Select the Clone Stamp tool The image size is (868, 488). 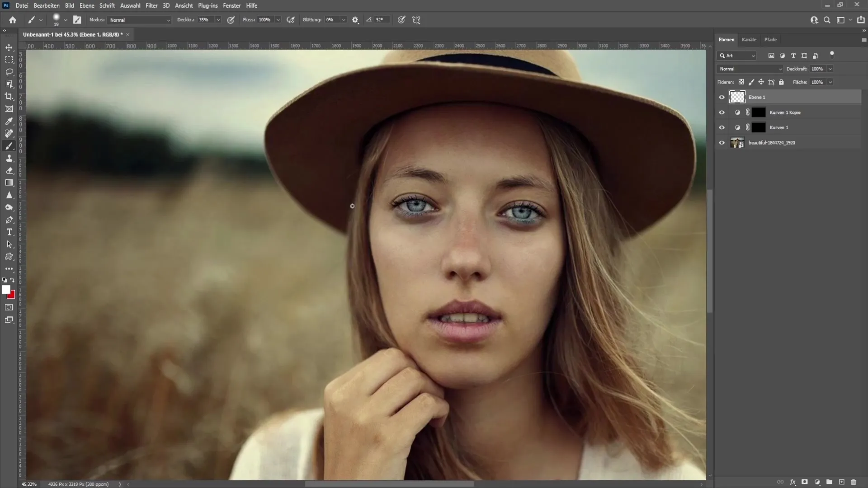tap(9, 159)
